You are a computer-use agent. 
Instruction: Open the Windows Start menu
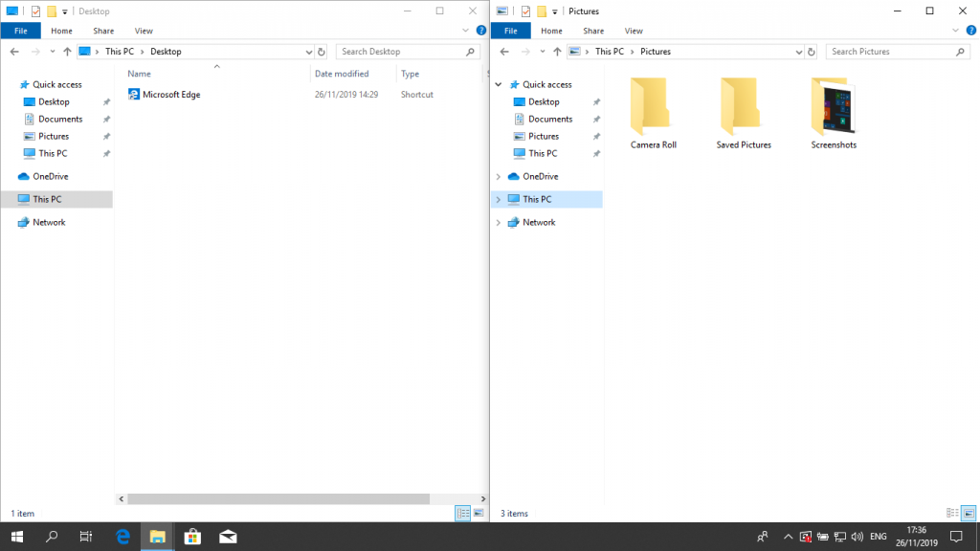pyautogui.click(x=17, y=537)
